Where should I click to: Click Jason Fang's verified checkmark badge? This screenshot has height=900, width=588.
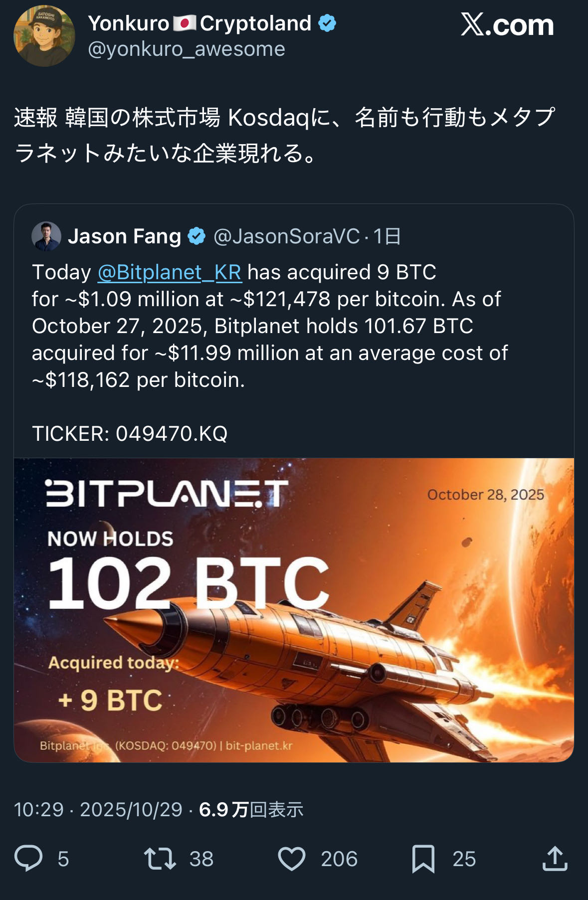point(196,236)
